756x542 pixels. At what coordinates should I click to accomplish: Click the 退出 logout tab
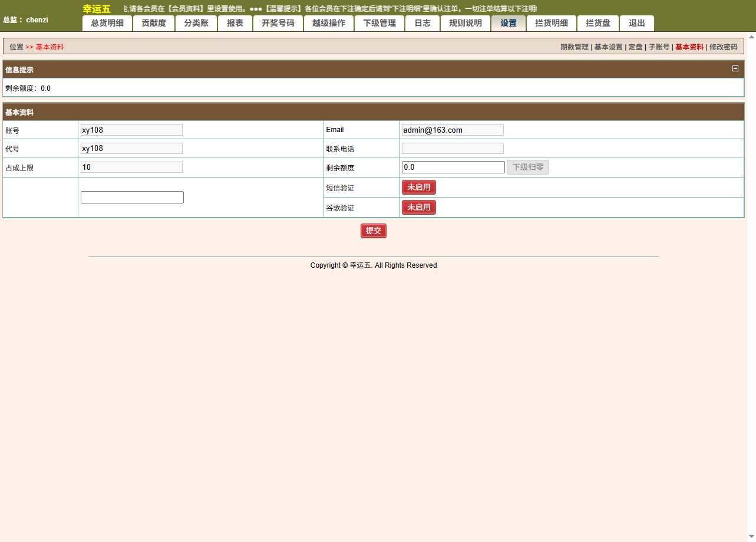coord(637,24)
